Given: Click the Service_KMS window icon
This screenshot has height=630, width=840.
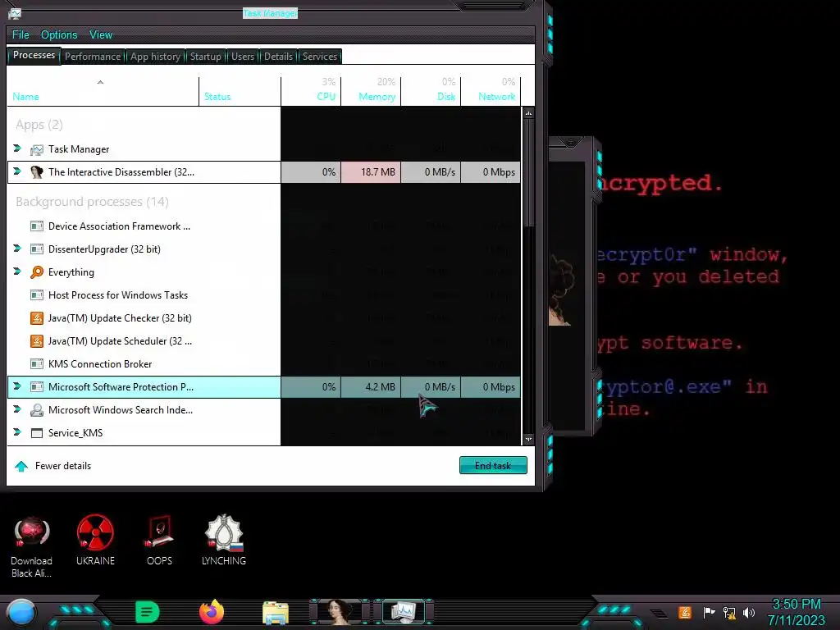Looking at the screenshot, I should [x=36, y=433].
